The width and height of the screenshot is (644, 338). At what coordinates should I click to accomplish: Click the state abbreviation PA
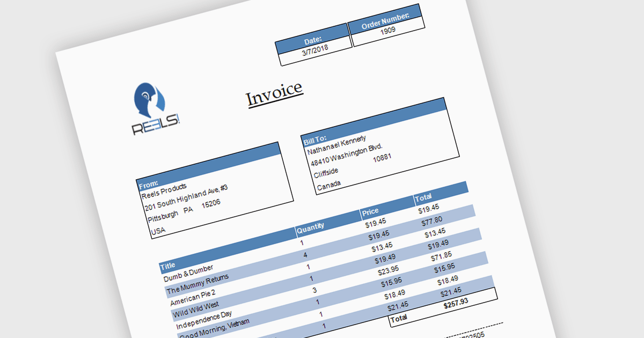click(x=188, y=211)
